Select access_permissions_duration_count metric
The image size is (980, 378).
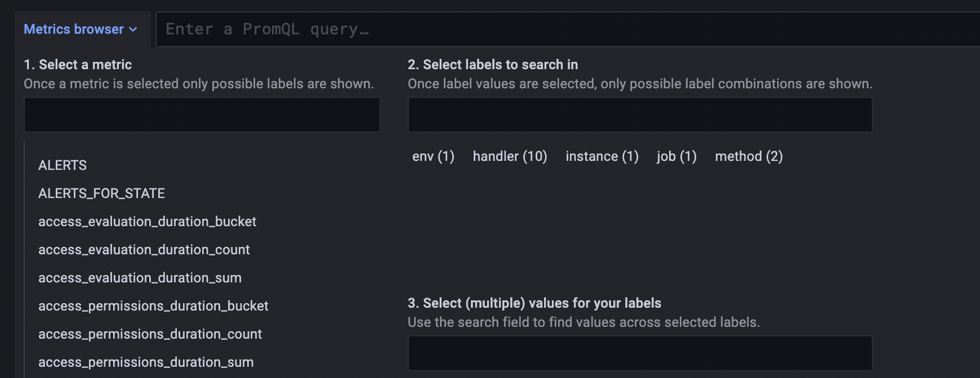tap(150, 334)
